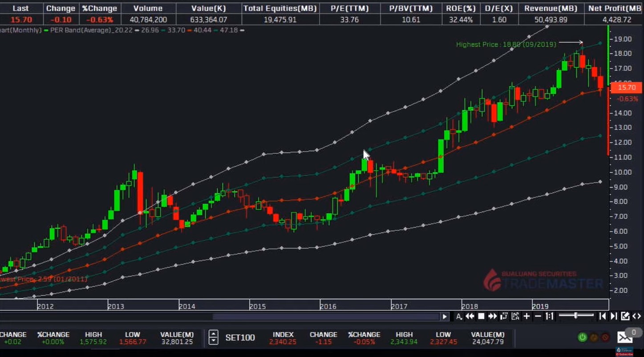Click the 47.18 PER band legend value
The height and width of the screenshot is (357, 644).
click(229, 30)
